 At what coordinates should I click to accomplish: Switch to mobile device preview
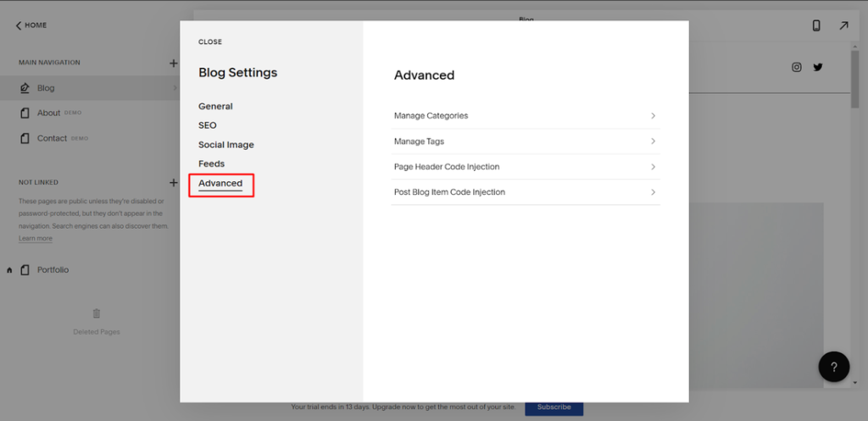coord(816,25)
